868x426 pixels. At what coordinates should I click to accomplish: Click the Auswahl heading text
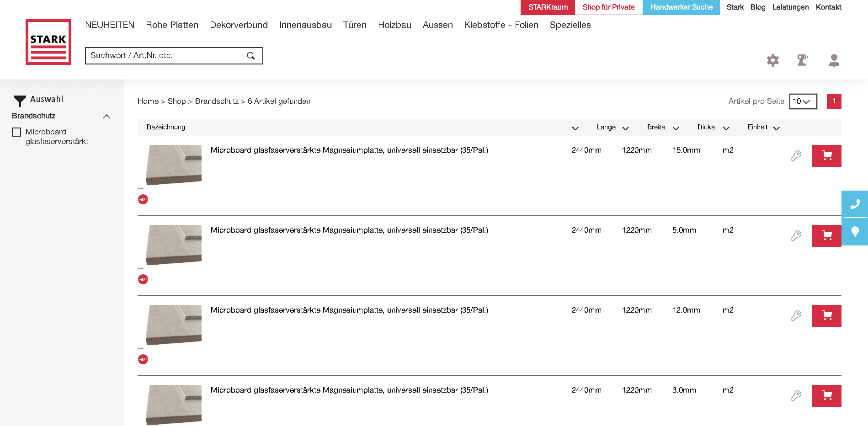[47, 99]
